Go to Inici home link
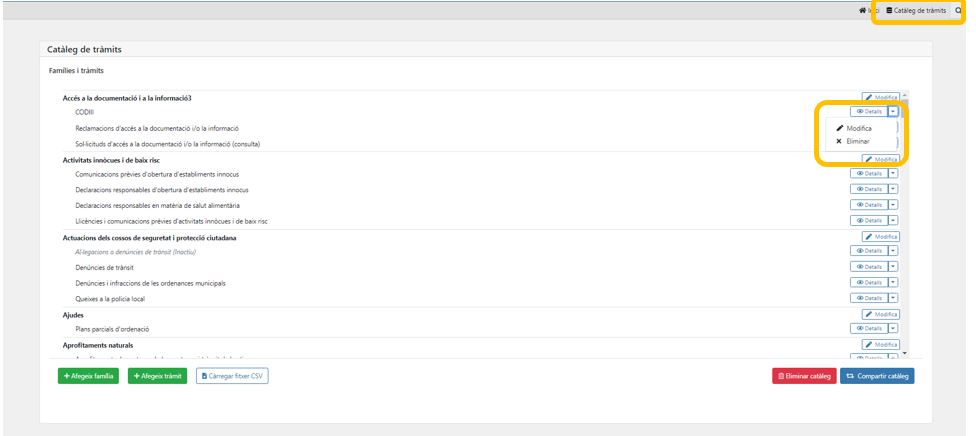The image size is (976, 436). pyautogui.click(x=868, y=10)
